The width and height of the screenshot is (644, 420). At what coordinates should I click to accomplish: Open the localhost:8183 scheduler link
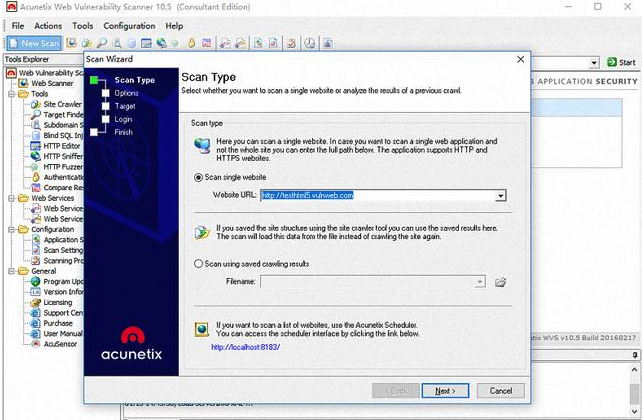click(x=246, y=347)
